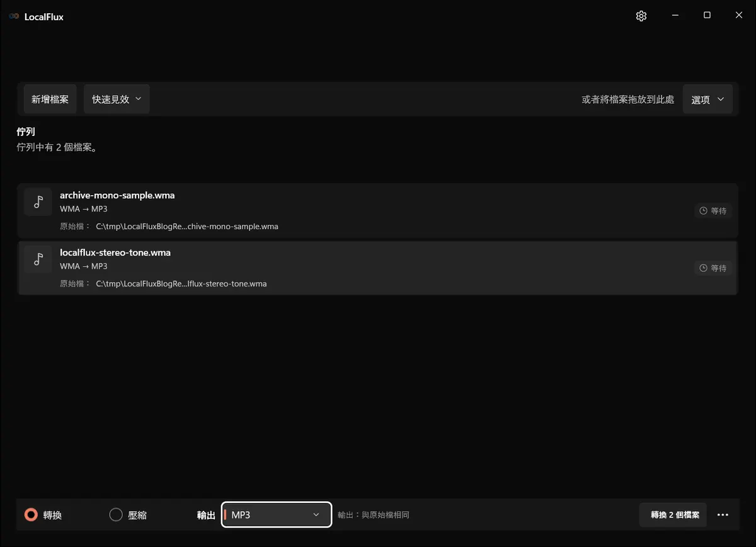The image size is (756, 547).
Task: Select the archive-mono-sample.wma file name
Action: pyautogui.click(x=117, y=195)
